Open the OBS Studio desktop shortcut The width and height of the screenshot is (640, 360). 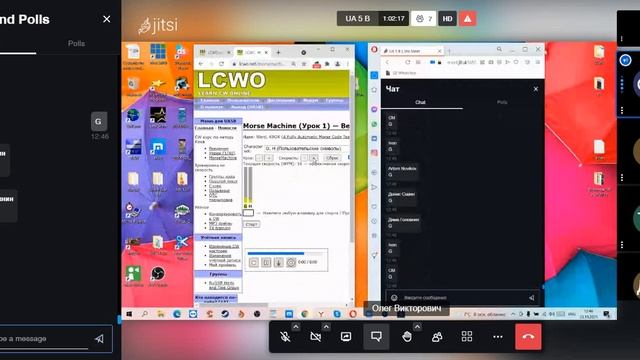point(158,276)
